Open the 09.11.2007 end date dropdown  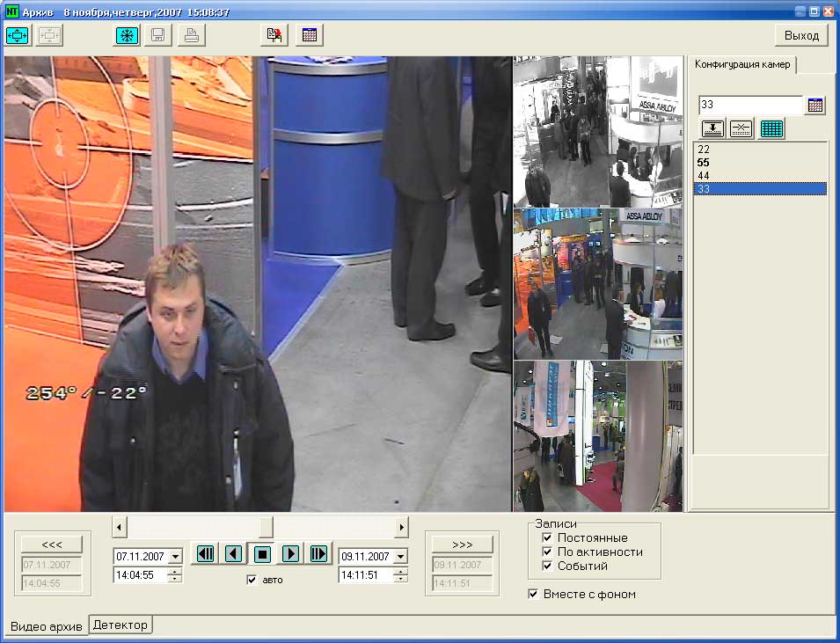point(400,557)
